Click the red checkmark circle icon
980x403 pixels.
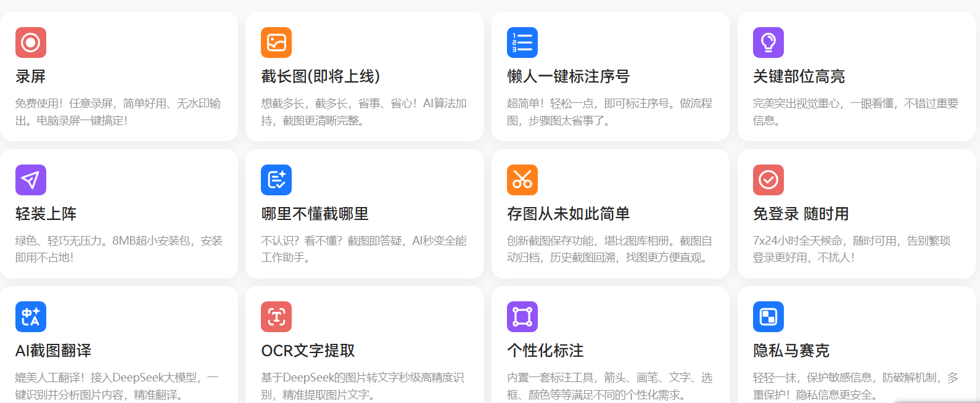click(768, 180)
